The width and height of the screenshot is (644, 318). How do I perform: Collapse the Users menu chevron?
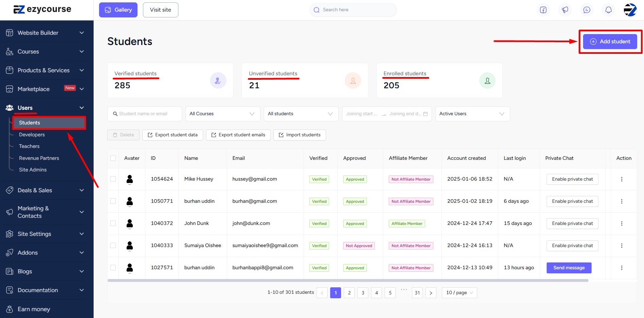(x=82, y=108)
